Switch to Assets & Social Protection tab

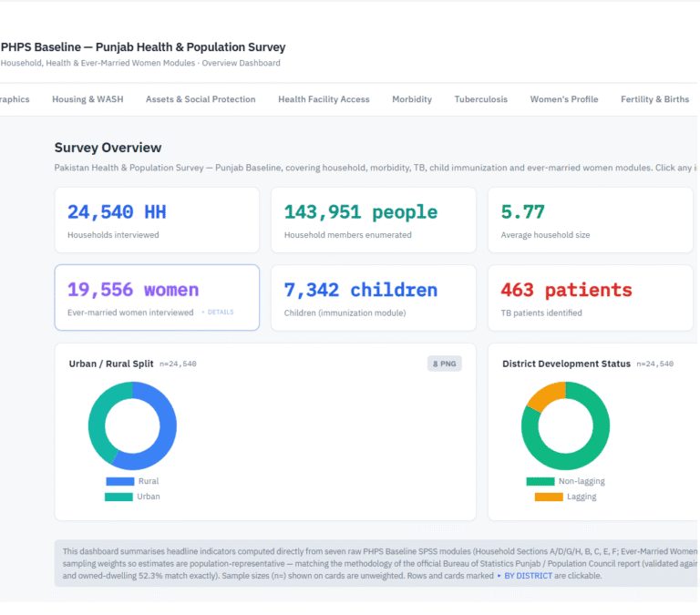[201, 99]
